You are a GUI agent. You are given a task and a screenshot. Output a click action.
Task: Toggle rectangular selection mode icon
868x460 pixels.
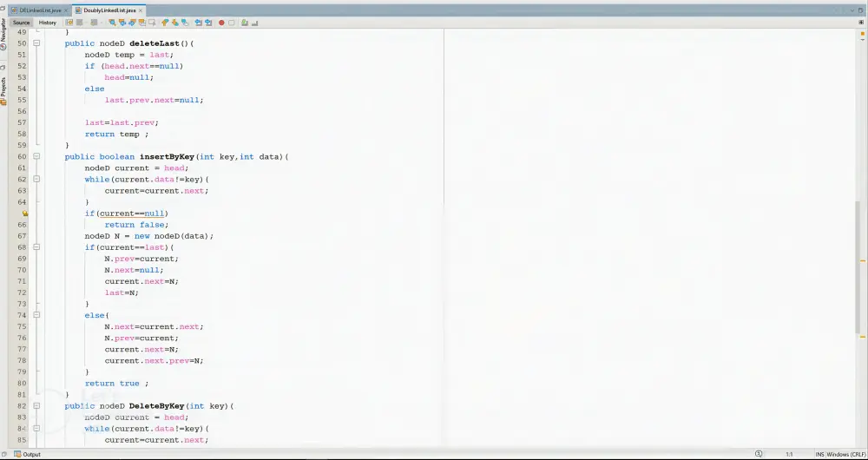152,23
